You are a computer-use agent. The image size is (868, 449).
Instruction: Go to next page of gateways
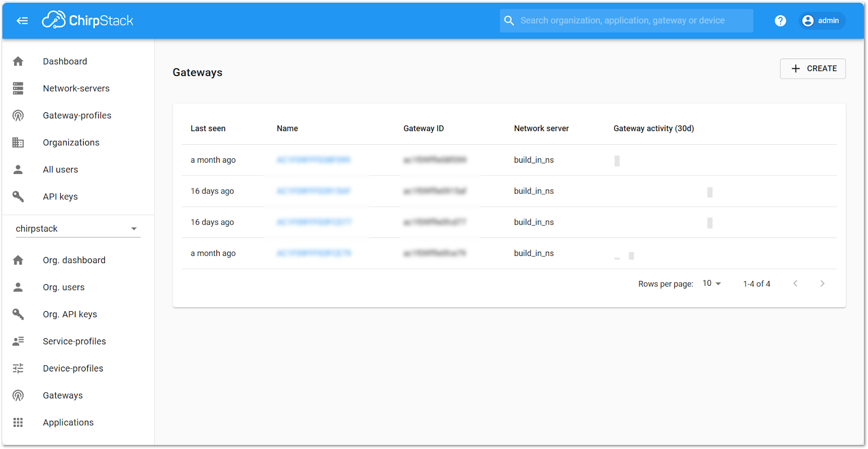click(x=822, y=284)
